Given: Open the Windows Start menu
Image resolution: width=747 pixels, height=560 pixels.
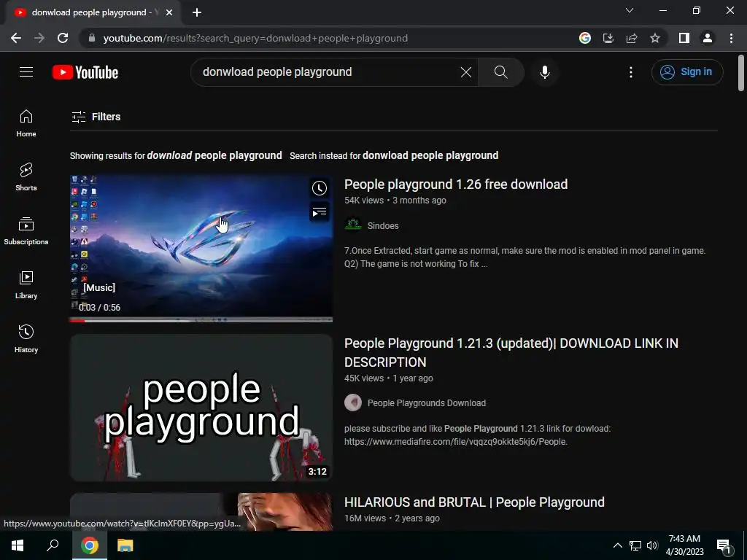Looking at the screenshot, I should click(18, 545).
